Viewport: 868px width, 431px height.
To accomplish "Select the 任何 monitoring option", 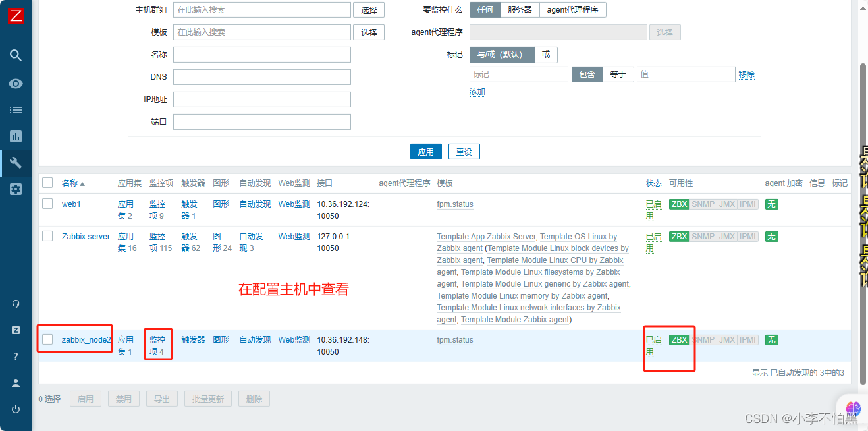I will [485, 10].
